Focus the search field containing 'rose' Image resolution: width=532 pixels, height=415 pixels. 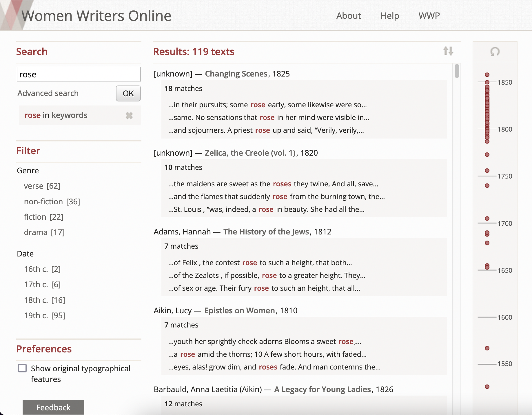coord(79,74)
